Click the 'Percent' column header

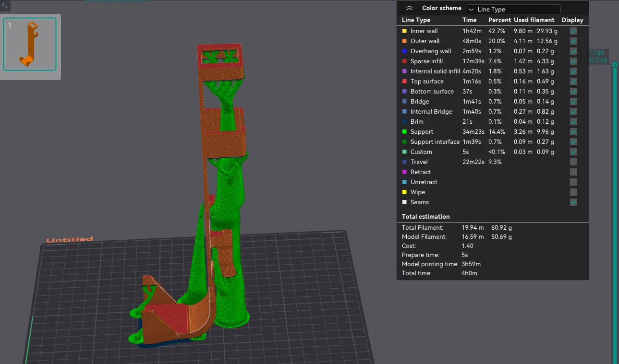(x=499, y=20)
